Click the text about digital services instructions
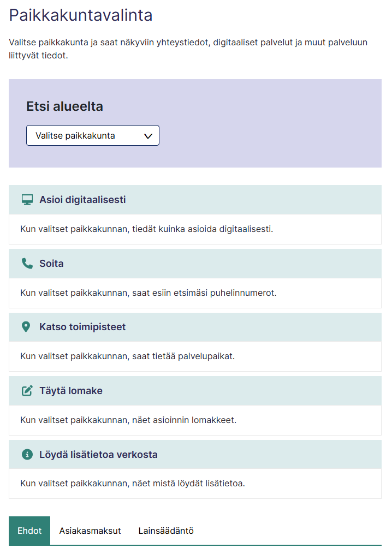This screenshot has width=392, height=554. tap(147, 229)
